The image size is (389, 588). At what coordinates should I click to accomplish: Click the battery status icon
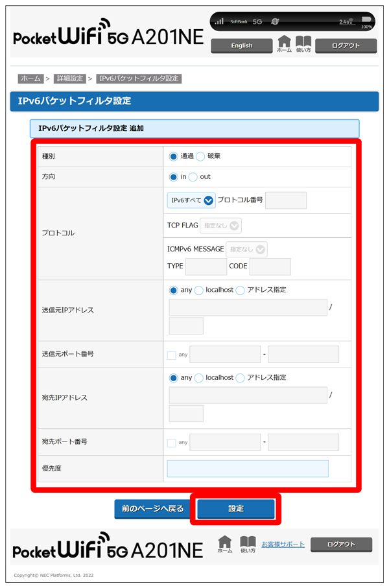(x=367, y=20)
